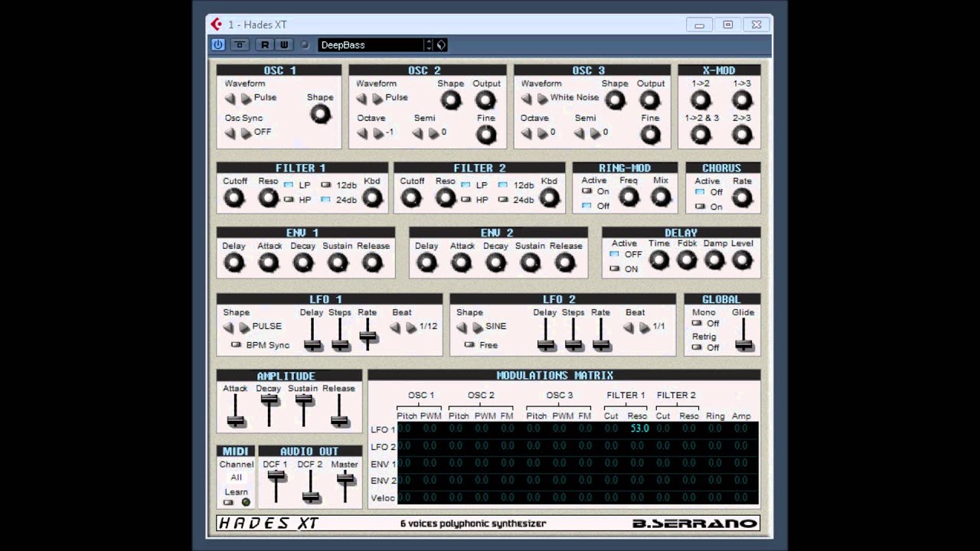The height and width of the screenshot is (551, 980).
Task: Open the DeepBass preset dropdown
Action: coord(371,45)
